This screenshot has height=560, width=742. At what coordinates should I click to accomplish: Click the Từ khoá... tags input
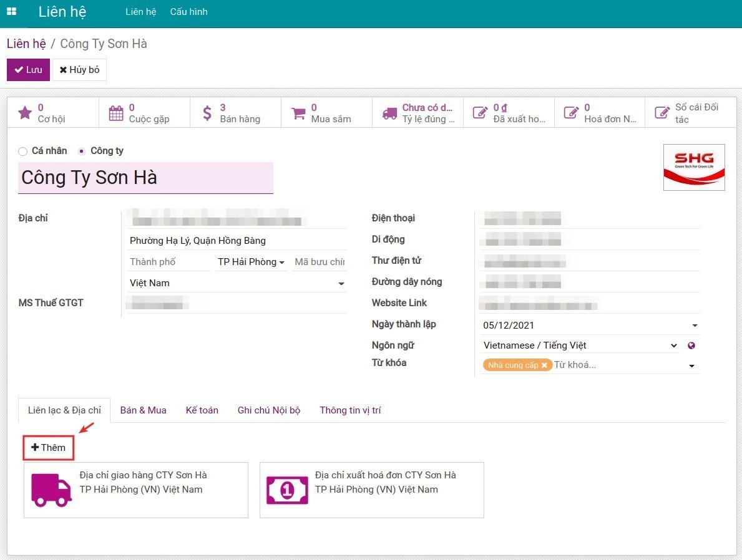(x=619, y=365)
